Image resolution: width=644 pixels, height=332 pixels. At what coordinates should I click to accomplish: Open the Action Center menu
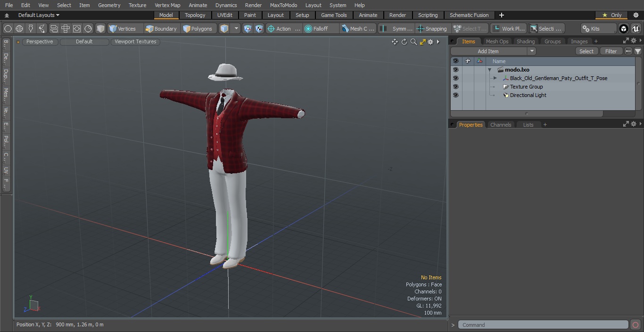point(284,29)
